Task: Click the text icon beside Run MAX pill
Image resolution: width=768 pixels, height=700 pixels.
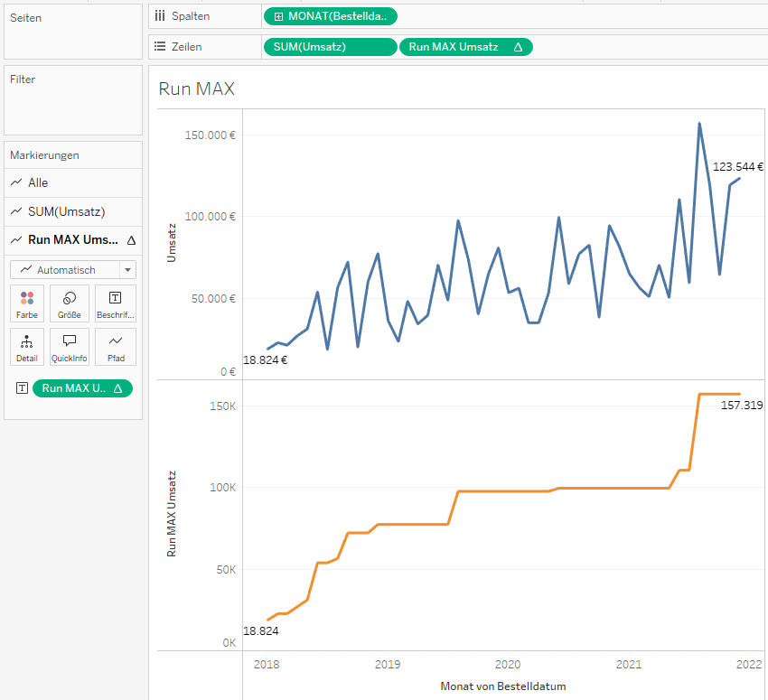Action: pos(23,388)
